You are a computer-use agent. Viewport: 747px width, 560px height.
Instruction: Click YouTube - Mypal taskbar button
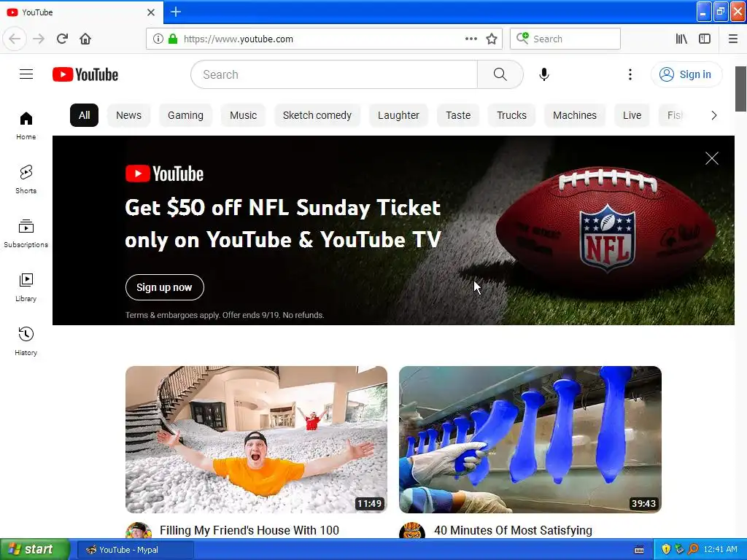[x=135, y=550]
